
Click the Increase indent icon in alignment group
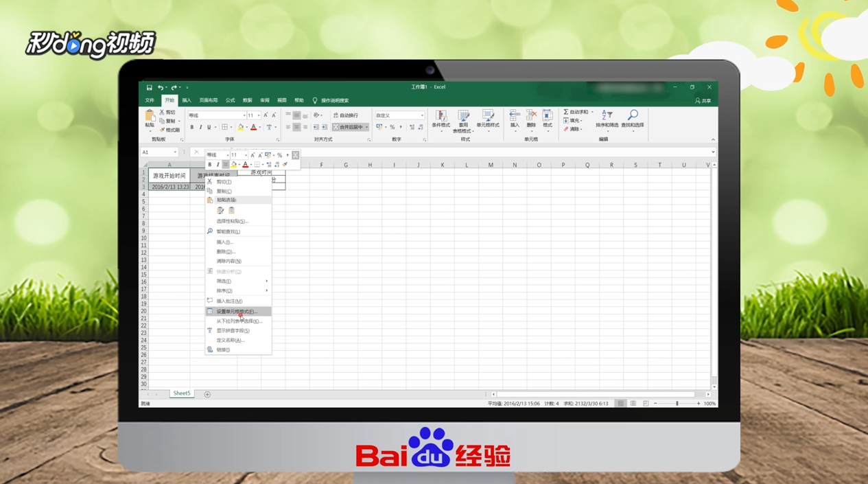pos(324,127)
